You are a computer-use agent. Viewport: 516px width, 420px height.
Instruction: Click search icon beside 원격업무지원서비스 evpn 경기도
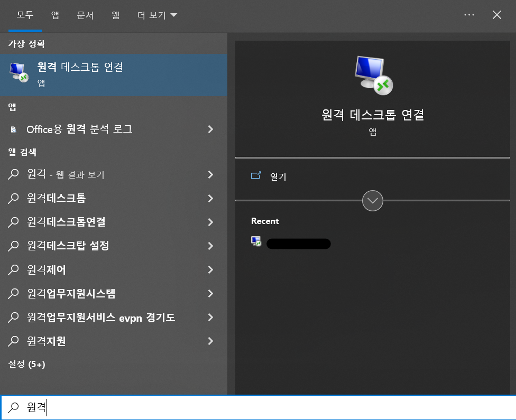click(x=13, y=318)
